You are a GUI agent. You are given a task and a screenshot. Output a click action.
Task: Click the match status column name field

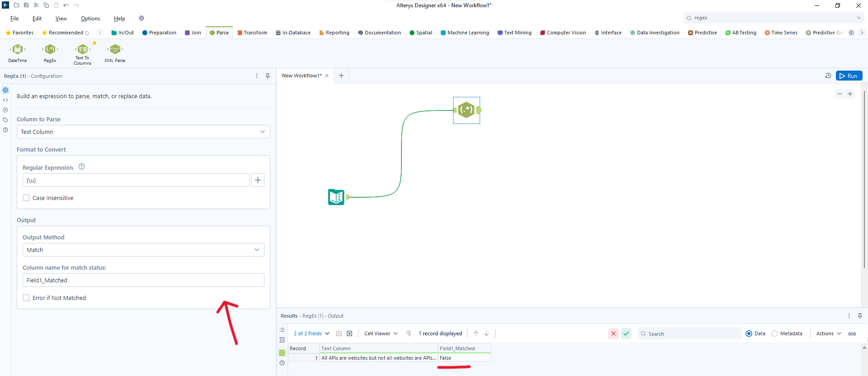143,280
